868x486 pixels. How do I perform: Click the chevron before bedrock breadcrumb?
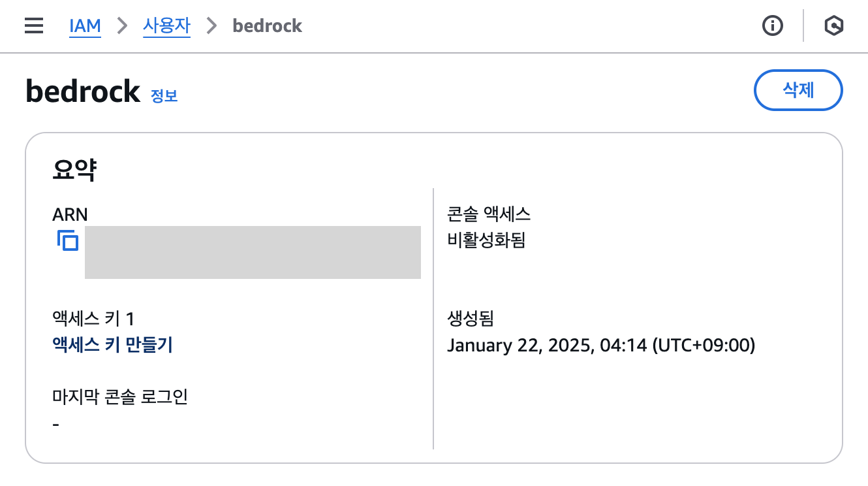point(211,26)
